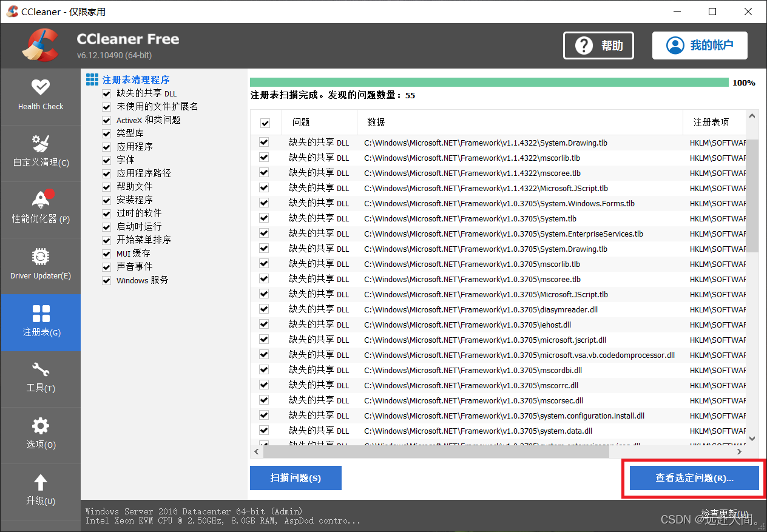Uncheck the iehost.dll row checkbox
767x532 pixels.
pyautogui.click(x=264, y=325)
